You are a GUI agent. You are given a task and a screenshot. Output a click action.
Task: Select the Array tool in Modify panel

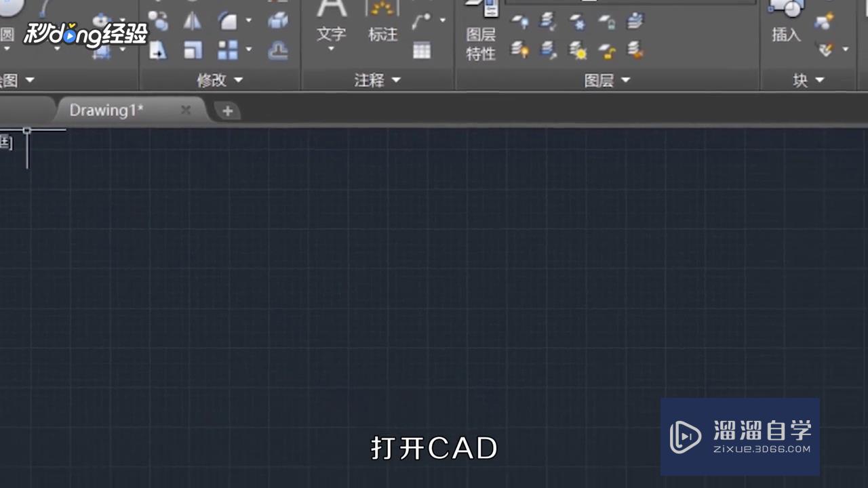227,49
